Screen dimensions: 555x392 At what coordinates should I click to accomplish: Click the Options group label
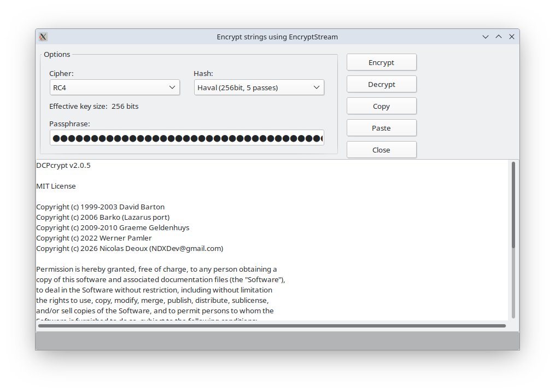click(57, 55)
